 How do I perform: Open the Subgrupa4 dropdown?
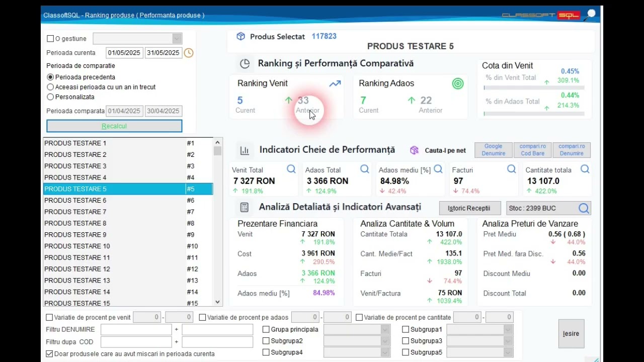385,352
